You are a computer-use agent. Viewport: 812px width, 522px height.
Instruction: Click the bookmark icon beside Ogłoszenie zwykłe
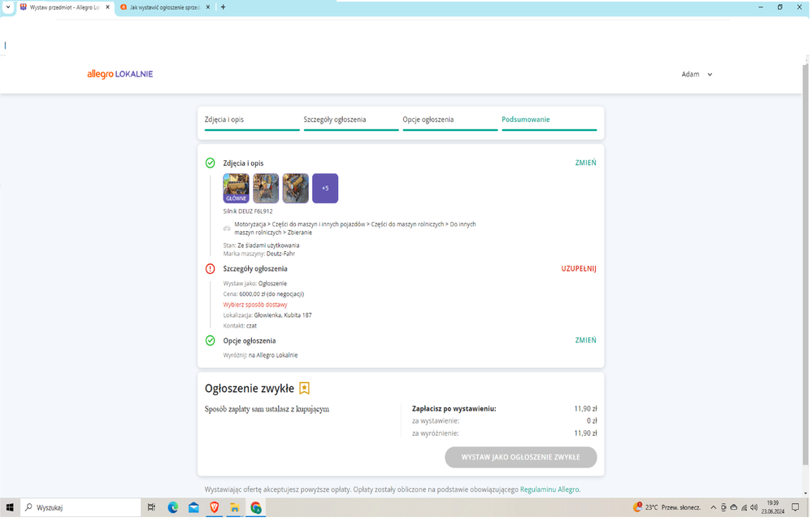pos(304,389)
